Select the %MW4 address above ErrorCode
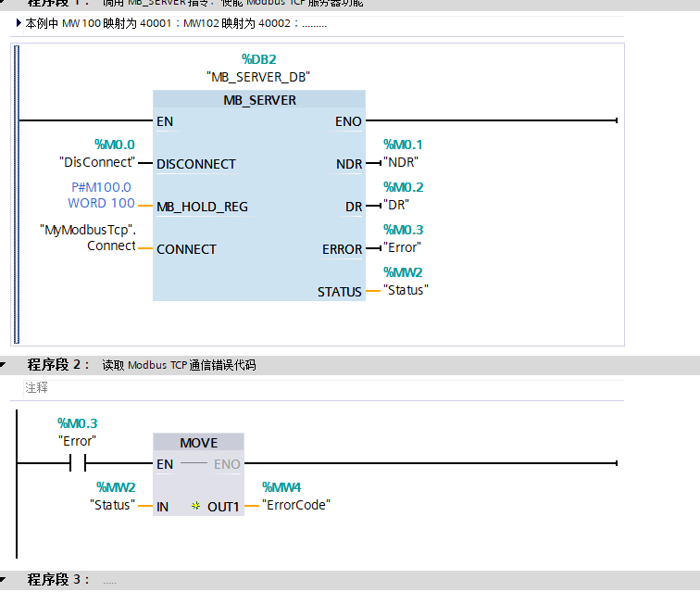Screen dimensions: 700x592 coord(281,487)
